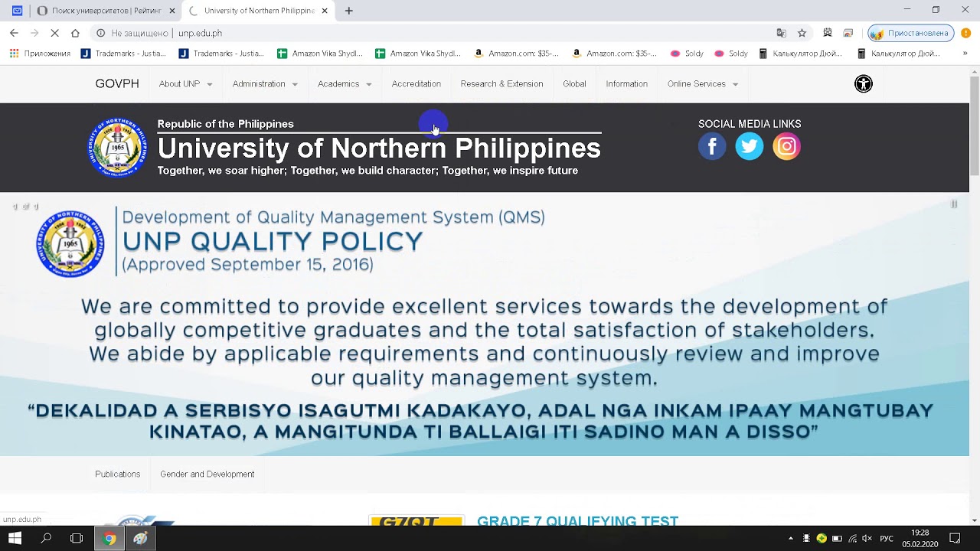This screenshot has width=980, height=551.
Task: Open the Windows Start menu
Action: tap(15, 538)
